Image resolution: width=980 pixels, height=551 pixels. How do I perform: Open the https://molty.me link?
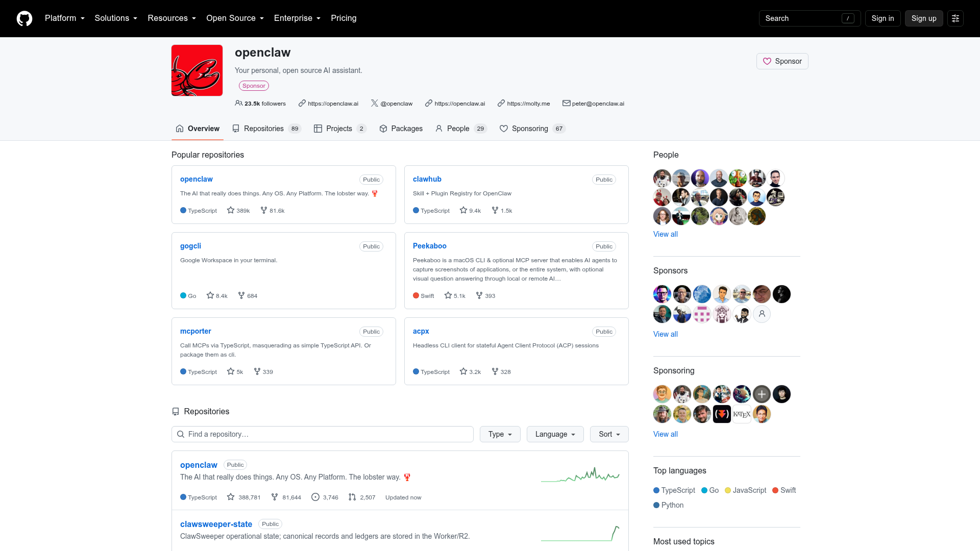pyautogui.click(x=528, y=104)
